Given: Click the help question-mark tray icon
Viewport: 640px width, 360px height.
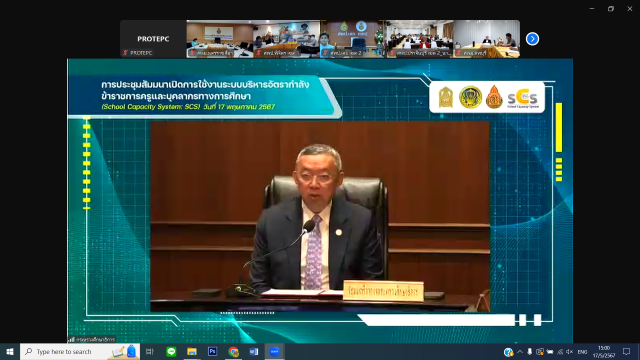Looking at the screenshot, I should pyautogui.click(x=508, y=352).
